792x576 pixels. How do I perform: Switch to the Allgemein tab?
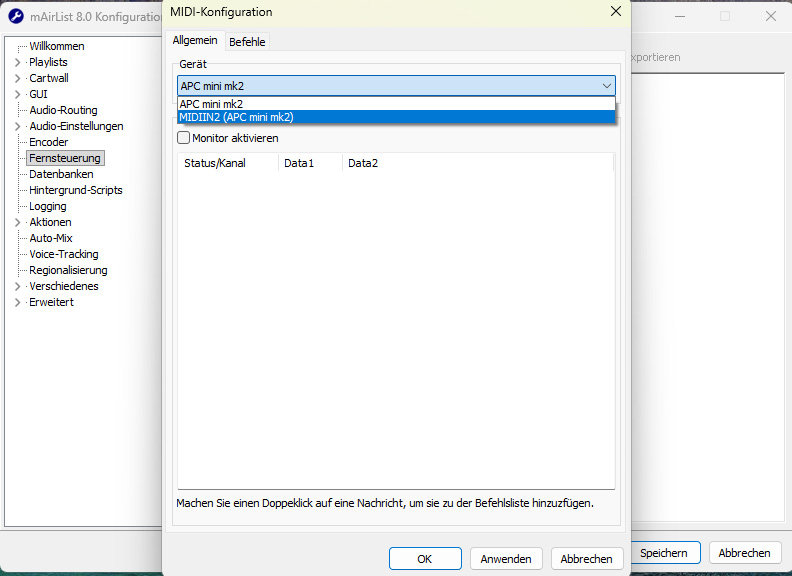point(195,41)
